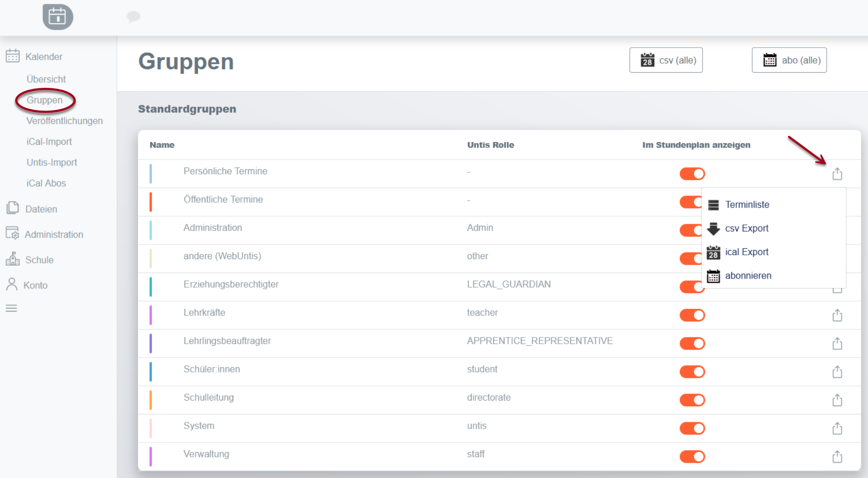Screen dimensions: 868x478
Task: Expand the Kalender sidebar section
Action: 44,57
